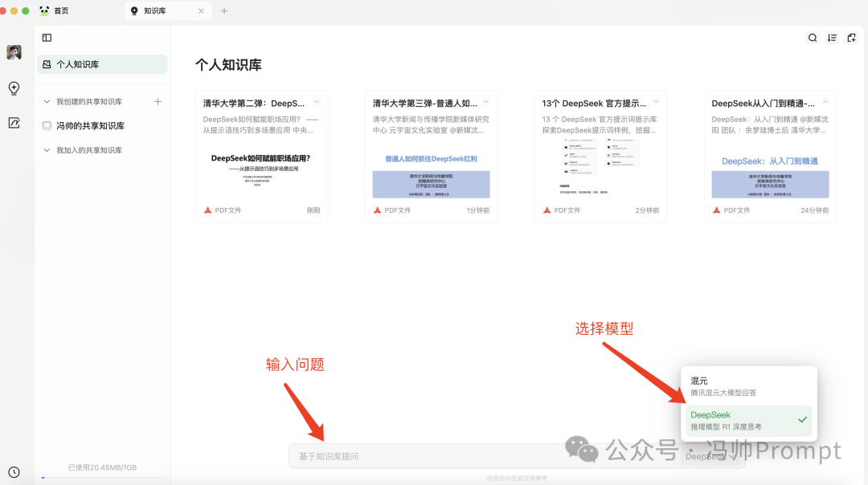Click title 清华大学第二弹: DeepS...
The width and height of the screenshot is (868, 485).
point(253,104)
